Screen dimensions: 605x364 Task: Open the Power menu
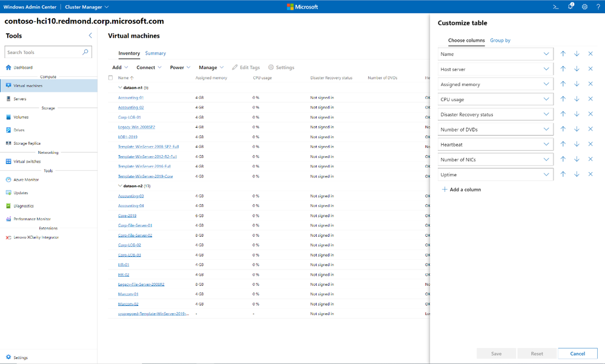point(180,67)
